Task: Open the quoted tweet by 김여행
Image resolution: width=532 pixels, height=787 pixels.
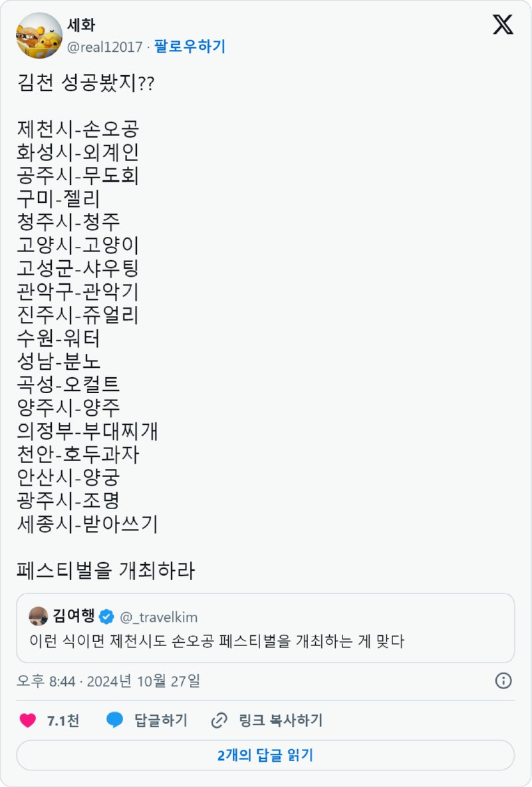Action: point(265,629)
